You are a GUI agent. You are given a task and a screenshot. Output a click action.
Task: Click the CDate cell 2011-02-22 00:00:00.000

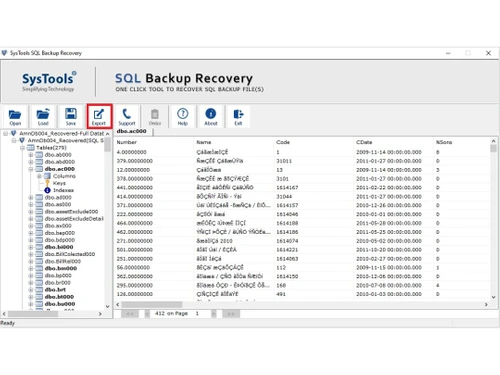pos(389,188)
